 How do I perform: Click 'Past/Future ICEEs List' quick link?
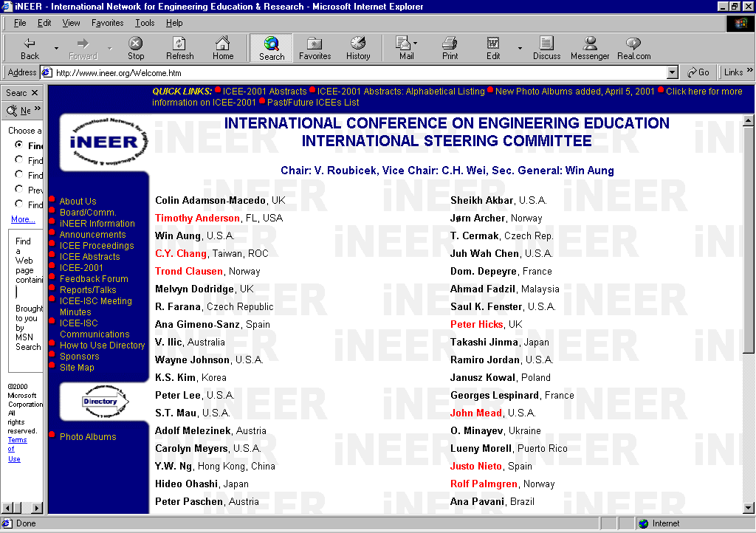tap(313, 103)
